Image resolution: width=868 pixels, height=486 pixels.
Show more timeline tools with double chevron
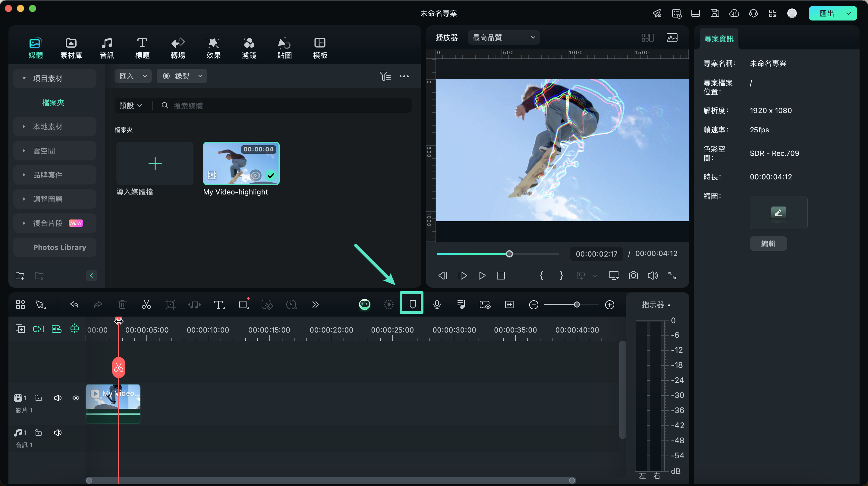coord(315,305)
